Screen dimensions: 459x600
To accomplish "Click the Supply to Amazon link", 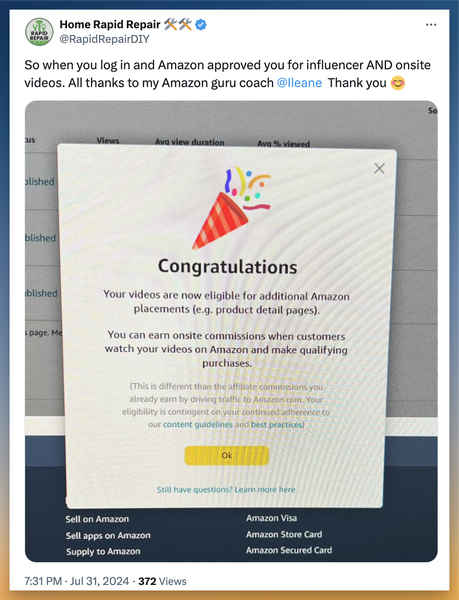I will click(x=103, y=552).
